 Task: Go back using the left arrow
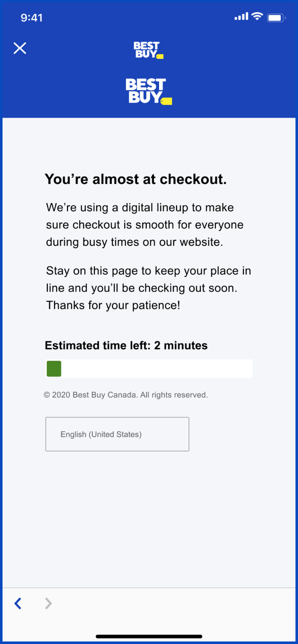pyautogui.click(x=18, y=604)
